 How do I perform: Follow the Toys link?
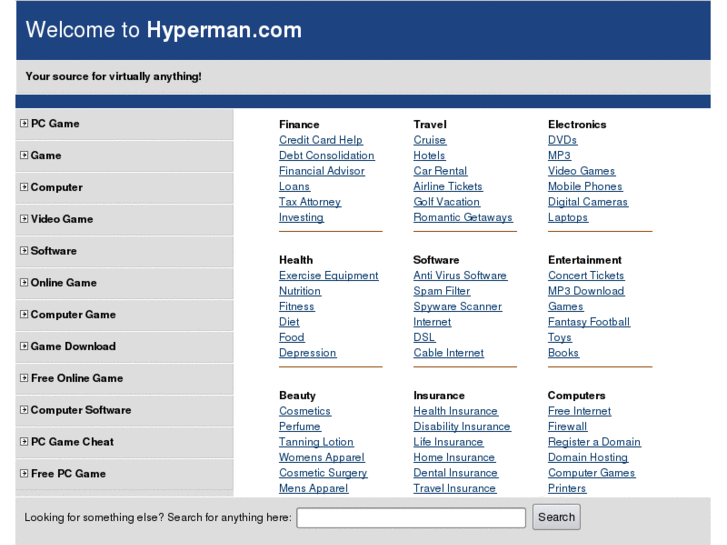coord(560,337)
